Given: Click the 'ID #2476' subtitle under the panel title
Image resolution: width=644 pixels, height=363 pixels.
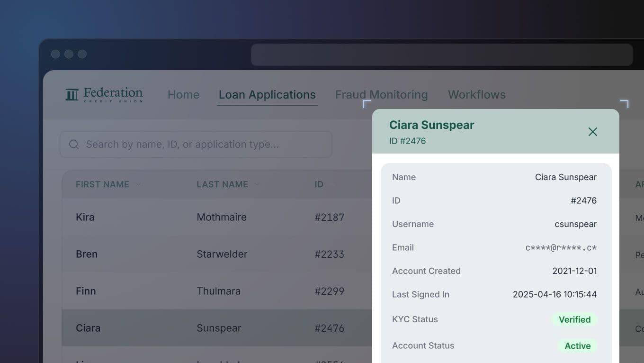Looking at the screenshot, I should pos(408,141).
